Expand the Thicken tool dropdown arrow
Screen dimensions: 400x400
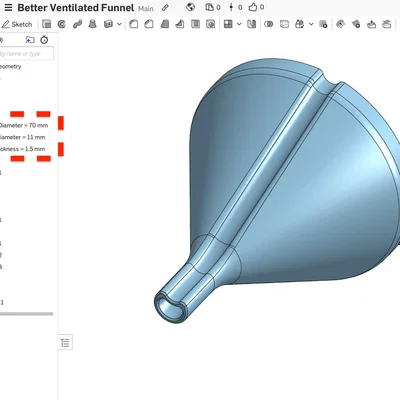119,24
